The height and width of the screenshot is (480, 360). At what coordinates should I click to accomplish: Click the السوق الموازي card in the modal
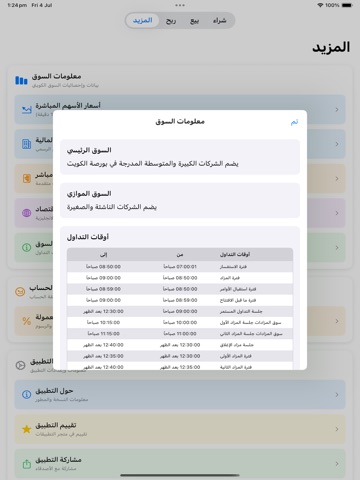click(180, 200)
